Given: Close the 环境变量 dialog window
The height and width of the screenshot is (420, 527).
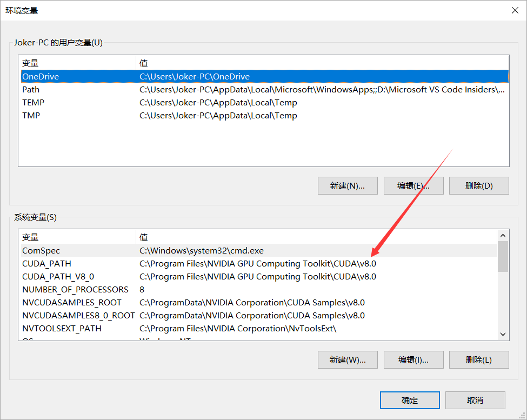Looking at the screenshot, I should (x=515, y=10).
